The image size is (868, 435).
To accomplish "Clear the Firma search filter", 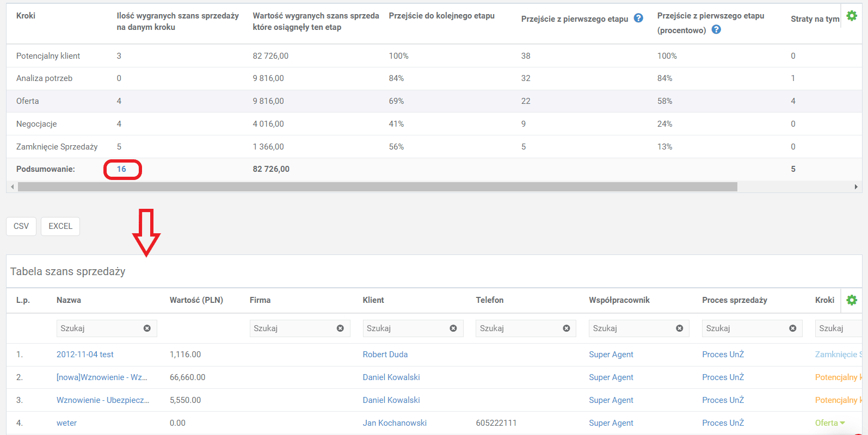I will click(340, 328).
